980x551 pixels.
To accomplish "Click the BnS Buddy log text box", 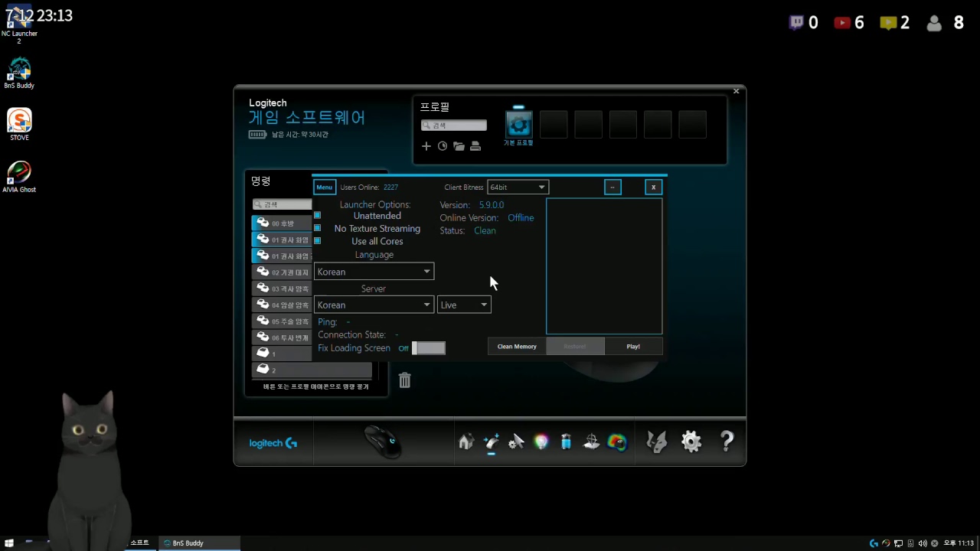I will [604, 266].
